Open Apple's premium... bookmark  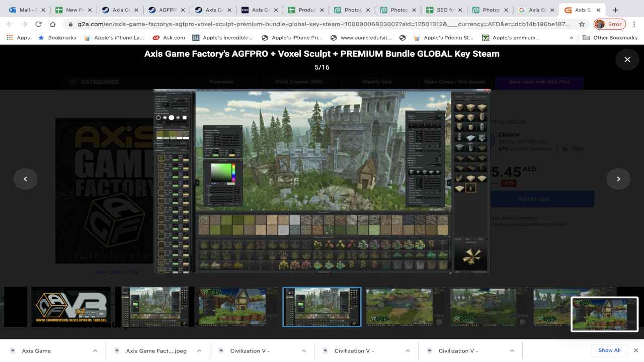click(x=511, y=38)
